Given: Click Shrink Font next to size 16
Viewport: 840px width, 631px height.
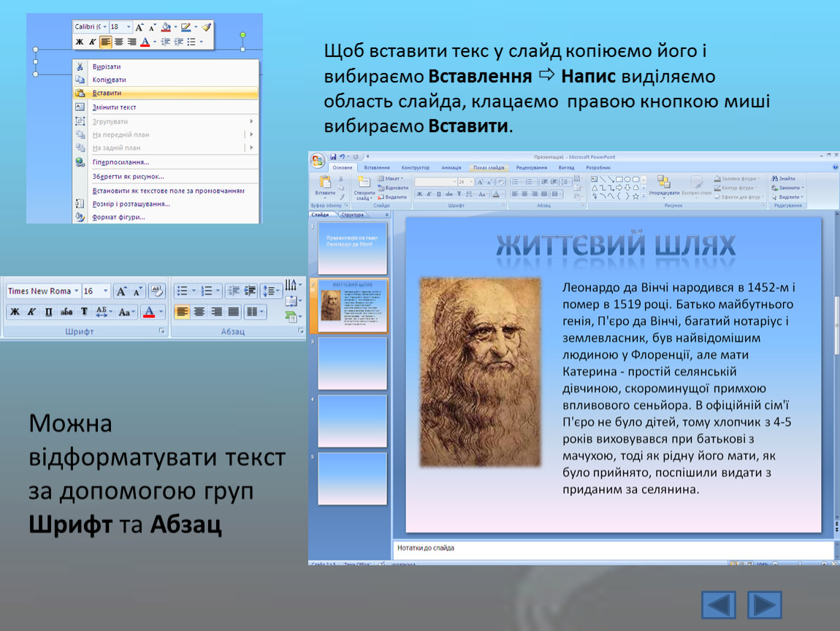Looking at the screenshot, I should coord(137,291).
